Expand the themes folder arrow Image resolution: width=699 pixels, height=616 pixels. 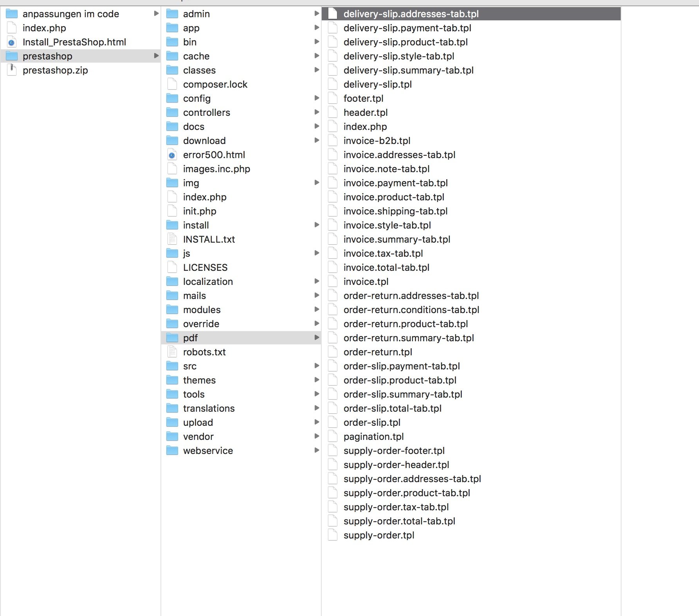click(x=317, y=380)
